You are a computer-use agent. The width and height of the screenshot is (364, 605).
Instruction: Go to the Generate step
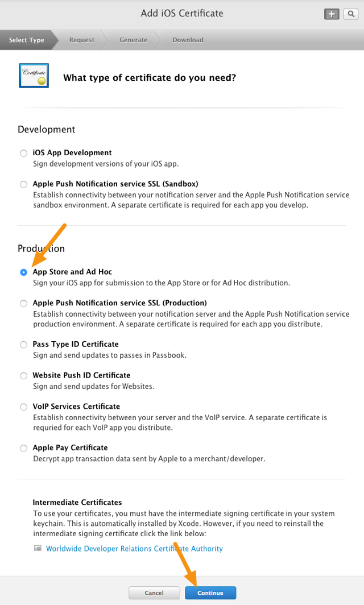(x=133, y=40)
